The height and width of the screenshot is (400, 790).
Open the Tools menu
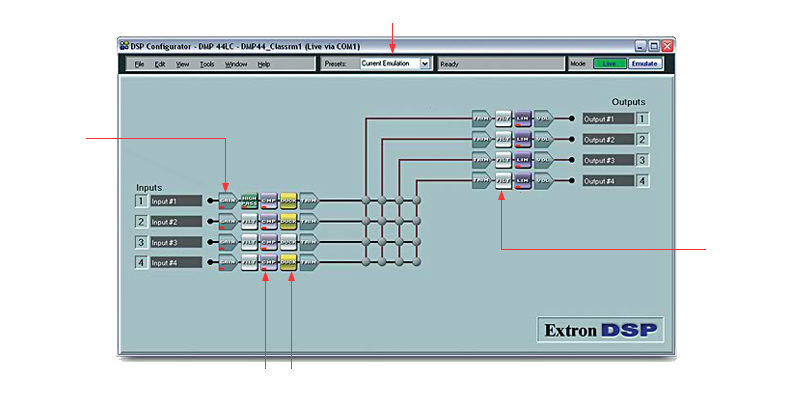coord(207,64)
